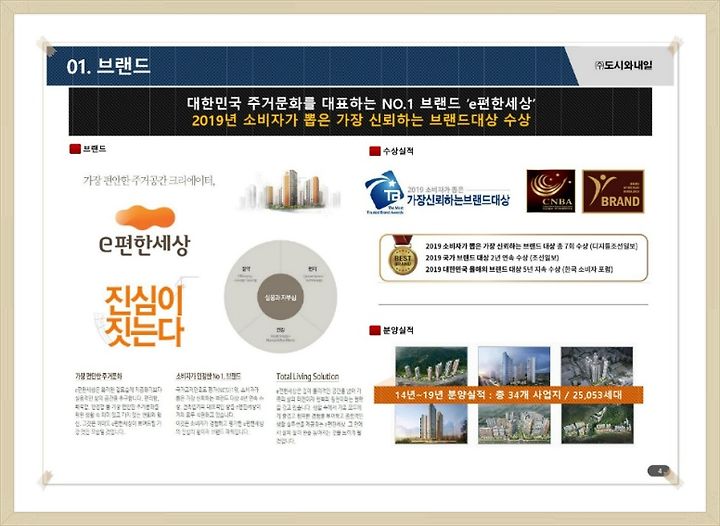Click the white headline '대한민국 주거문화를 대표하는 NO.1 브랜드'
The height and width of the screenshot is (526, 720).
coord(360,103)
